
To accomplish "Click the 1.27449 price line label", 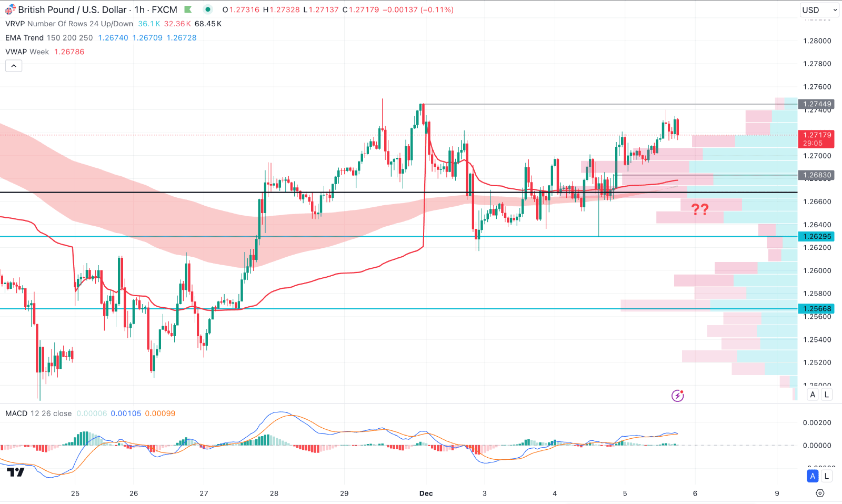I will [816, 104].
